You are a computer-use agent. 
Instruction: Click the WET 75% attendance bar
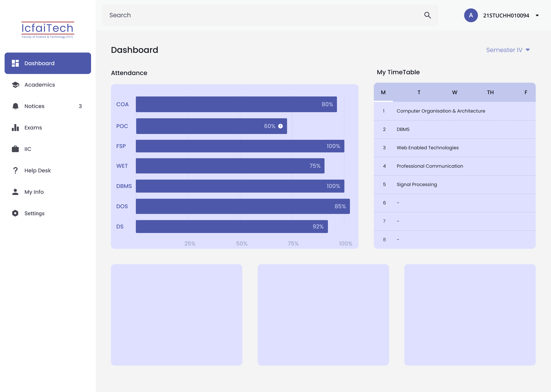click(230, 166)
